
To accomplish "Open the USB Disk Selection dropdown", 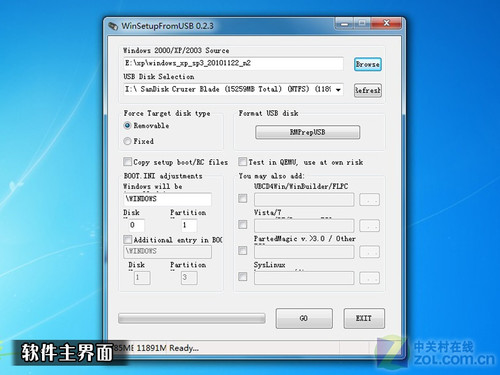I will (338, 90).
